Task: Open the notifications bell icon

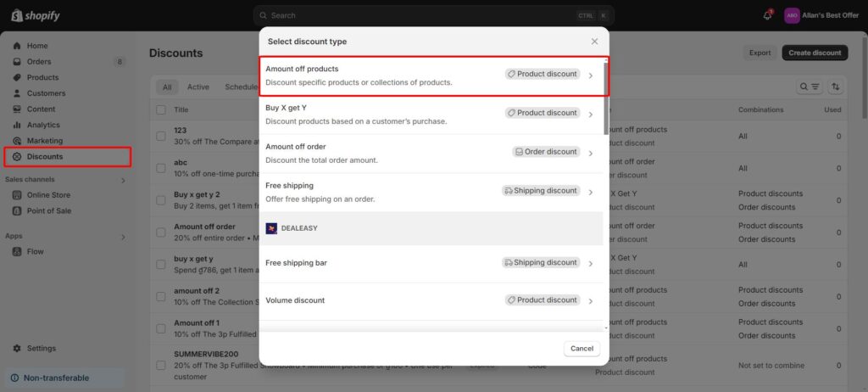Action: [x=767, y=15]
